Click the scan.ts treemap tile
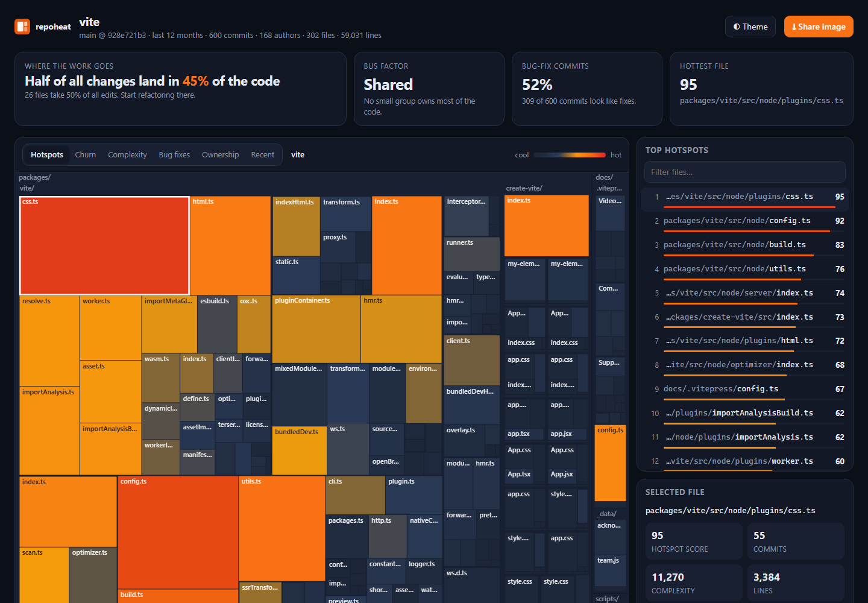The image size is (868, 603). 44,575
